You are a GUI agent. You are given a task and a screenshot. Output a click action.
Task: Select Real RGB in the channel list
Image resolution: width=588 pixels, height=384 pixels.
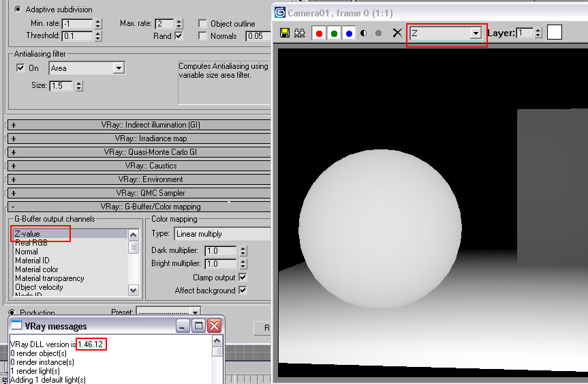(x=31, y=243)
